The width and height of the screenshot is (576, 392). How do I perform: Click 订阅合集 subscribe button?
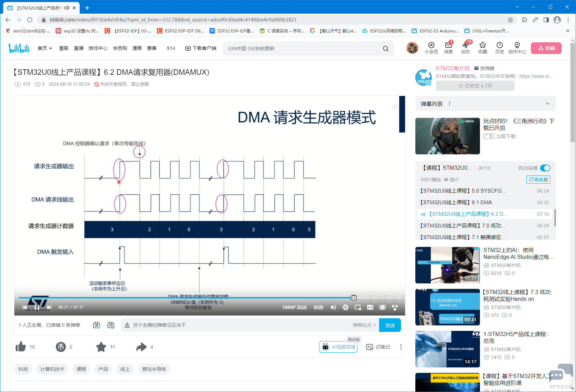pos(538,180)
